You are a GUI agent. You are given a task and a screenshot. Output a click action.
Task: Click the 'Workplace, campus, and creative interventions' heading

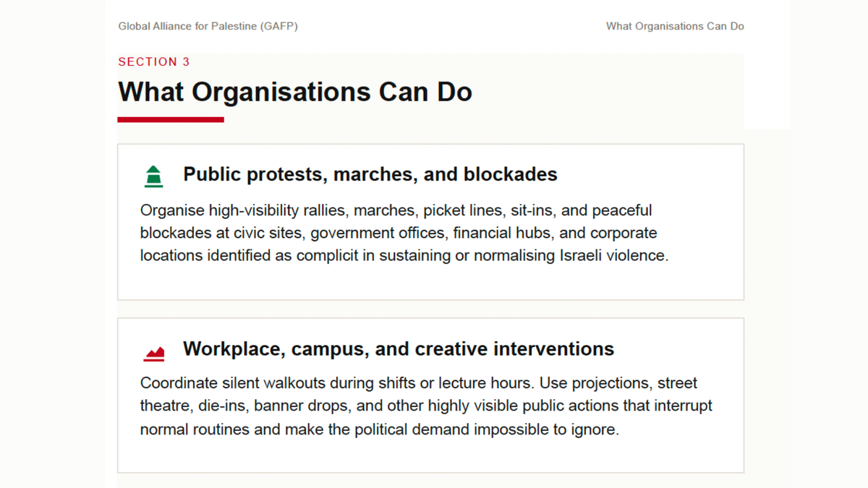399,348
